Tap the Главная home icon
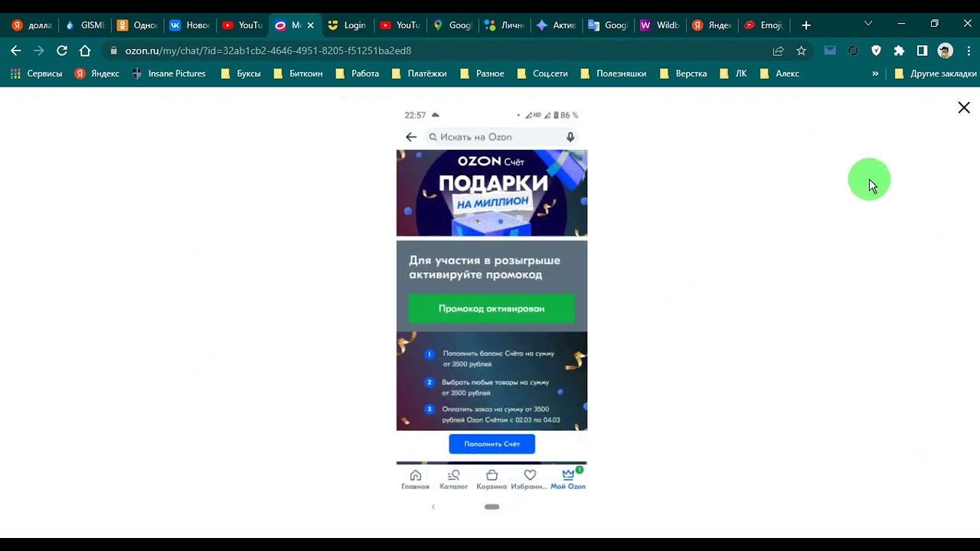 point(415,480)
